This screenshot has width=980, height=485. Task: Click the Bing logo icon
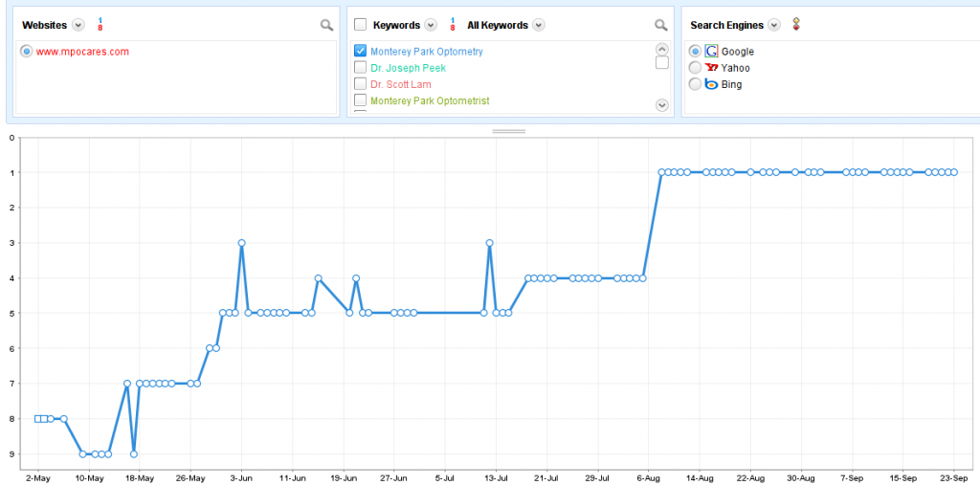(711, 84)
